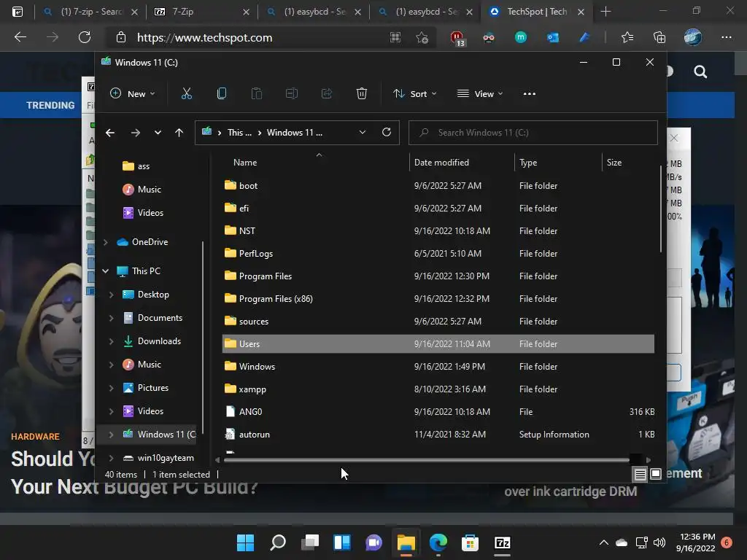Screen dimensions: 747x560
Task: Select the ANG0 file
Action: pyautogui.click(x=438, y=412)
